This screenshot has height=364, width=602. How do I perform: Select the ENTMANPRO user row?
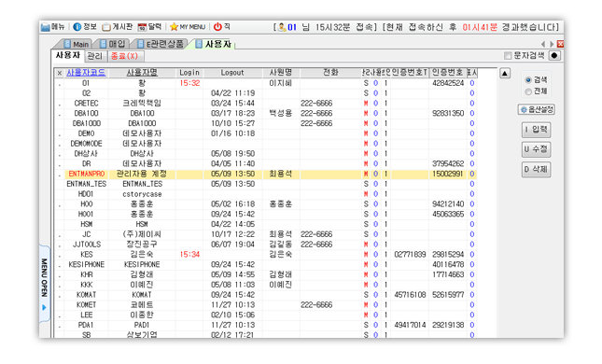tap(266, 174)
